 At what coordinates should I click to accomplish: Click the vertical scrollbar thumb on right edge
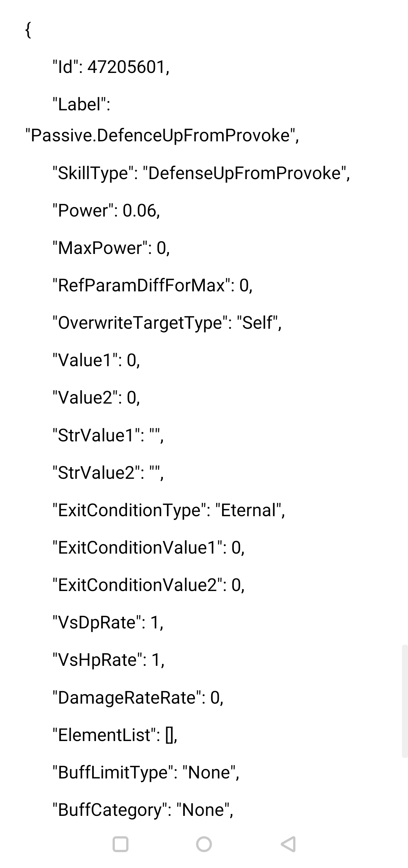pos(405,701)
